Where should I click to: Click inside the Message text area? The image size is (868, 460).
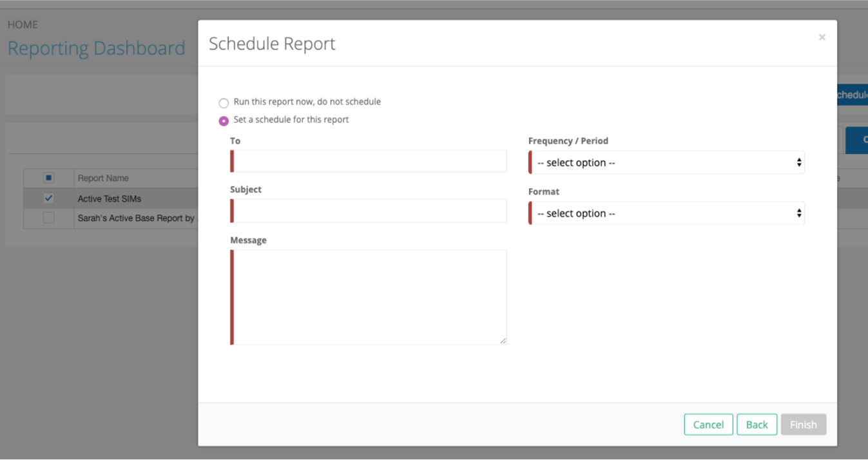(x=369, y=297)
